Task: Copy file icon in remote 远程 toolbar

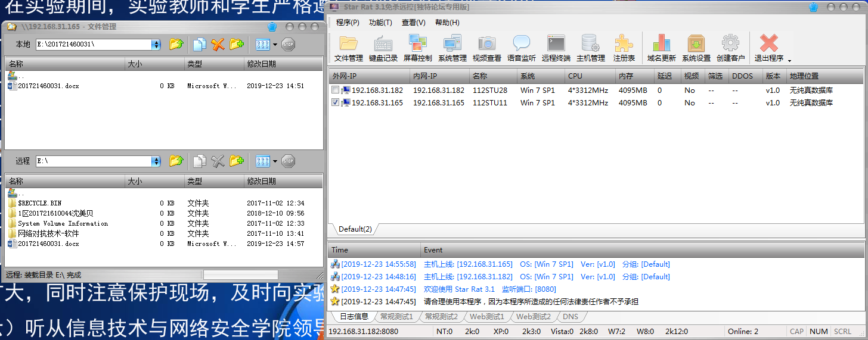Action: 200,161
